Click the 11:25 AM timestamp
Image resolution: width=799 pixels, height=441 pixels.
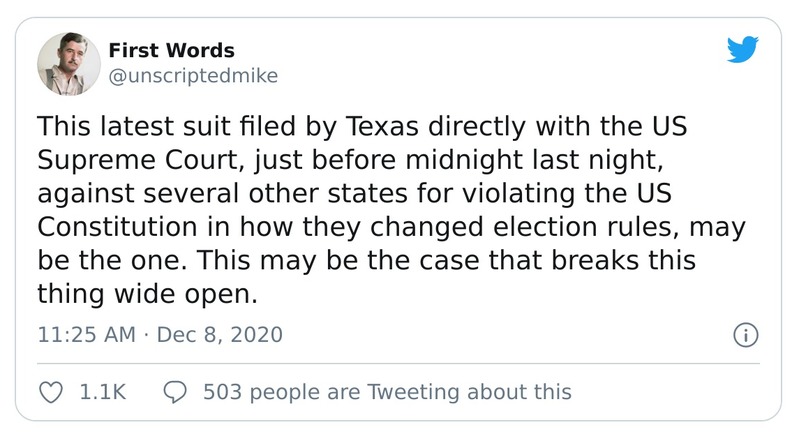click(x=85, y=334)
